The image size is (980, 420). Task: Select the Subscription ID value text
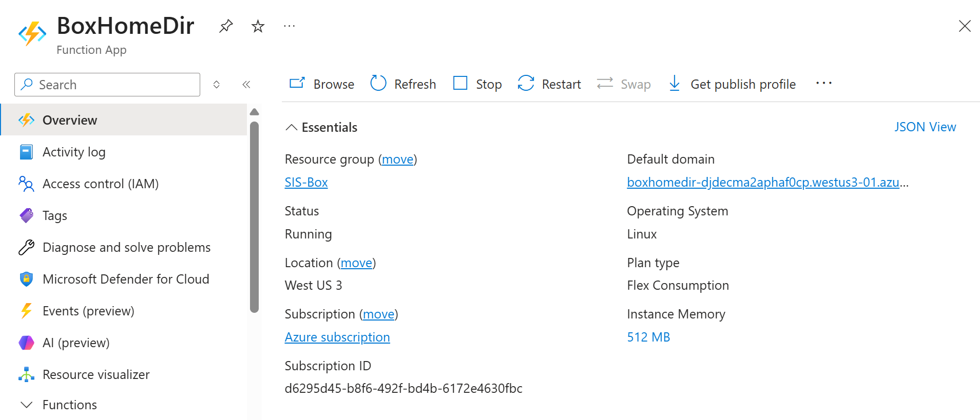pos(403,389)
